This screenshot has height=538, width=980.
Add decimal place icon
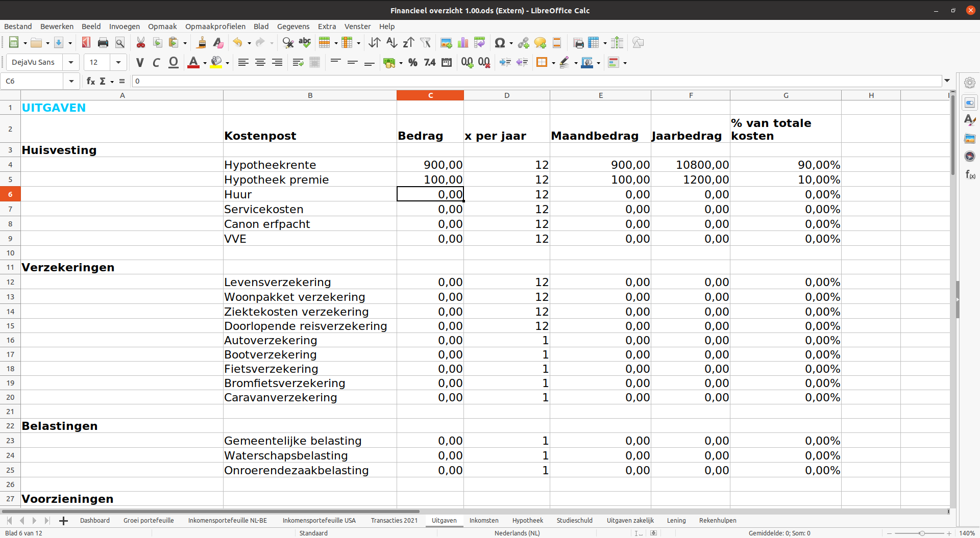[x=467, y=62]
